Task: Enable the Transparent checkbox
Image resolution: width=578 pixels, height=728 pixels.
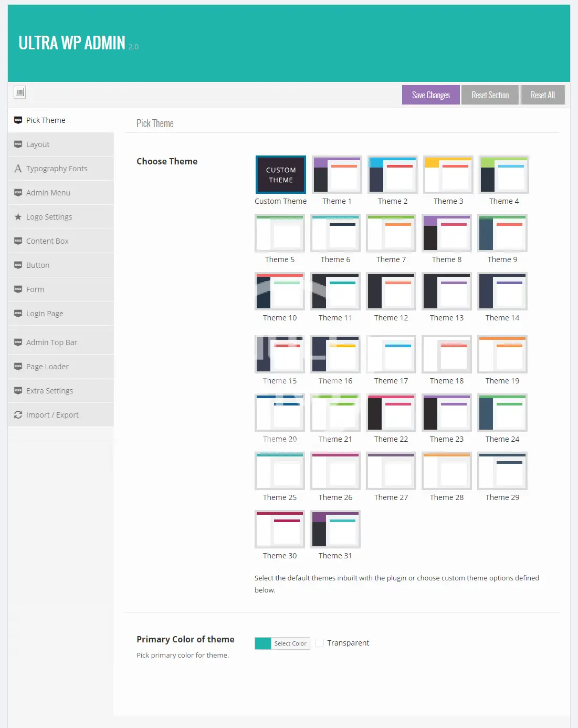Action: coord(320,643)
